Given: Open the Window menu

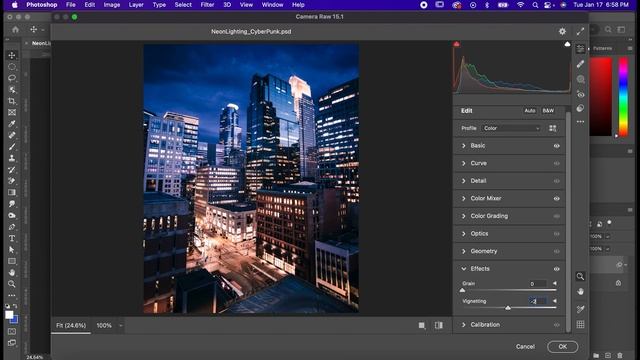Looking at the screenshot, I should pyautogui.click(x=272, y=5).
